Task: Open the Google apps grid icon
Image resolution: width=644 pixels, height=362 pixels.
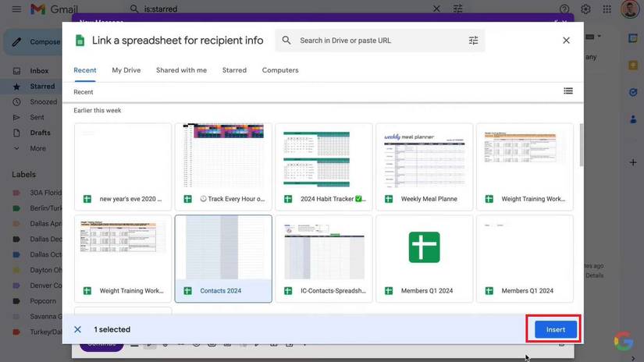Action: (607, 9)
